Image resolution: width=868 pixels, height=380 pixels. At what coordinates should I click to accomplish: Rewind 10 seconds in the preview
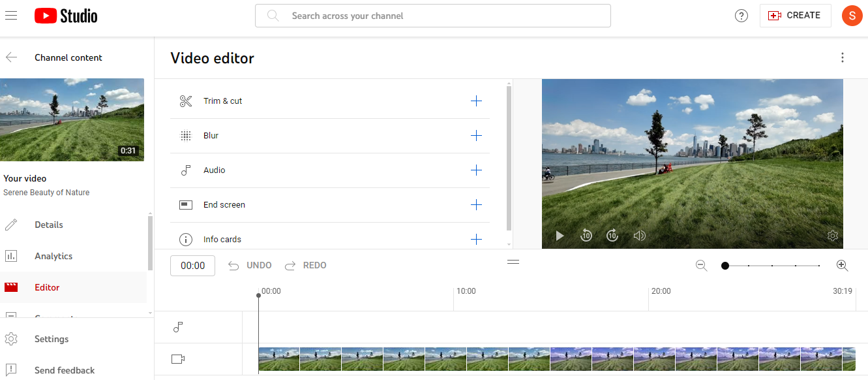point(586,236)
